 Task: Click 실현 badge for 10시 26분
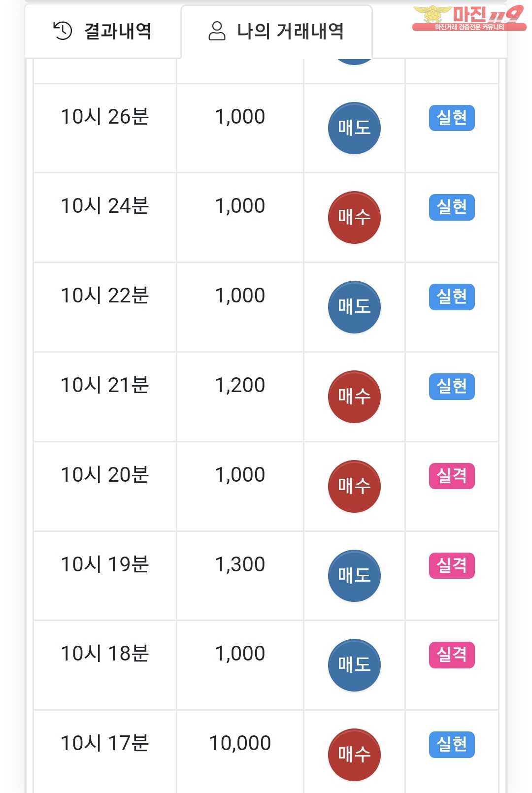click(x=452, y=118)
